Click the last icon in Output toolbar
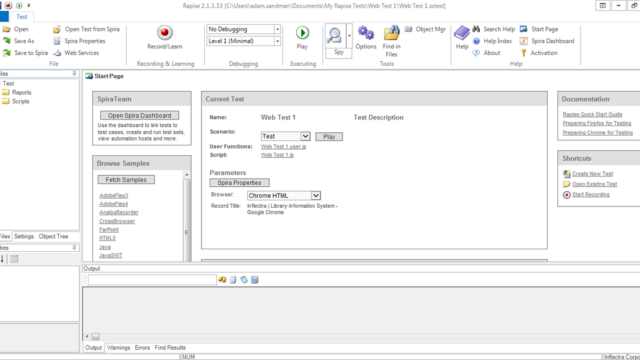Viewport: 640px width, 360px height. [x=255, y=280]
